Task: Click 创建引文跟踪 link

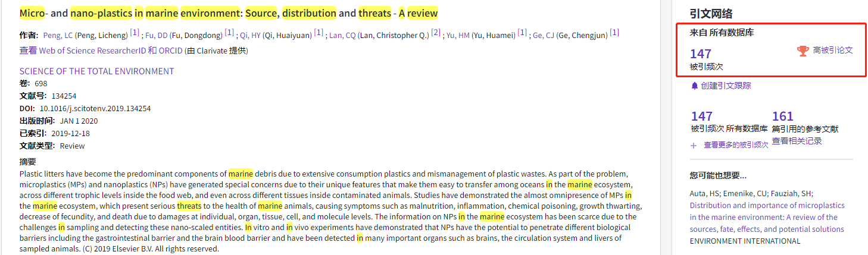Action: click(x=726, y=86)
